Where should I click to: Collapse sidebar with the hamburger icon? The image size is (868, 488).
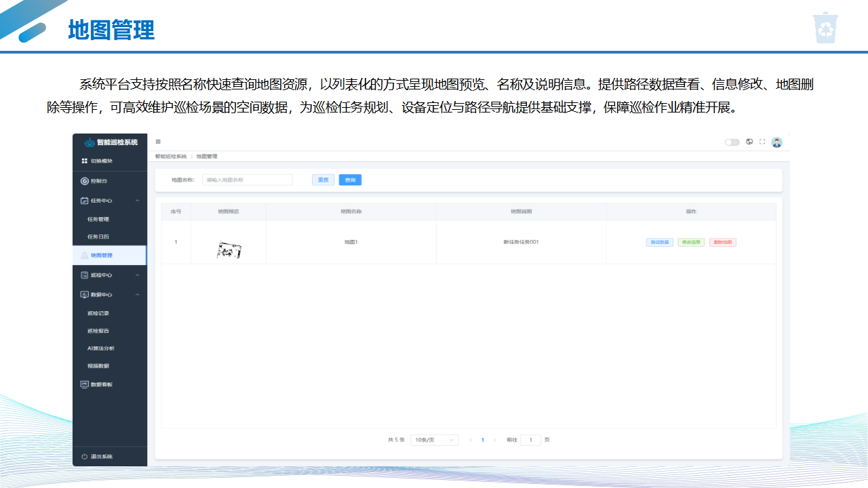158,142
